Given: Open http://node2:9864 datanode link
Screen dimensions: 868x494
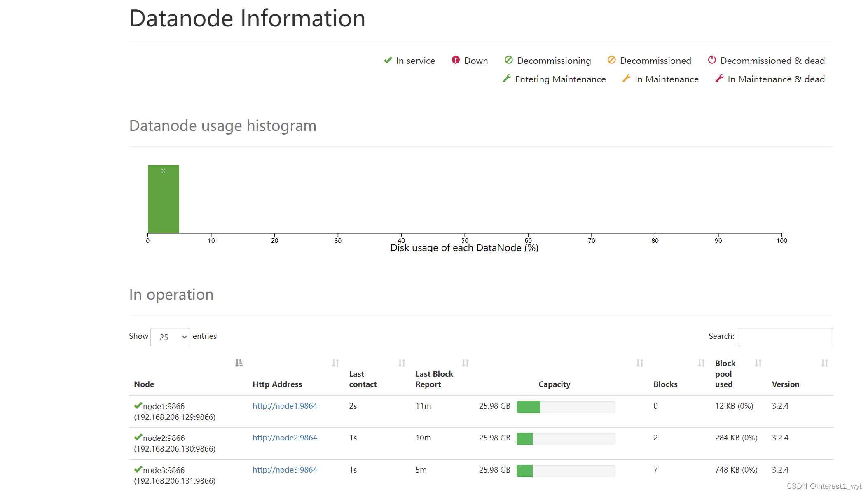Looking at the screenshot, I should point(284,437).
